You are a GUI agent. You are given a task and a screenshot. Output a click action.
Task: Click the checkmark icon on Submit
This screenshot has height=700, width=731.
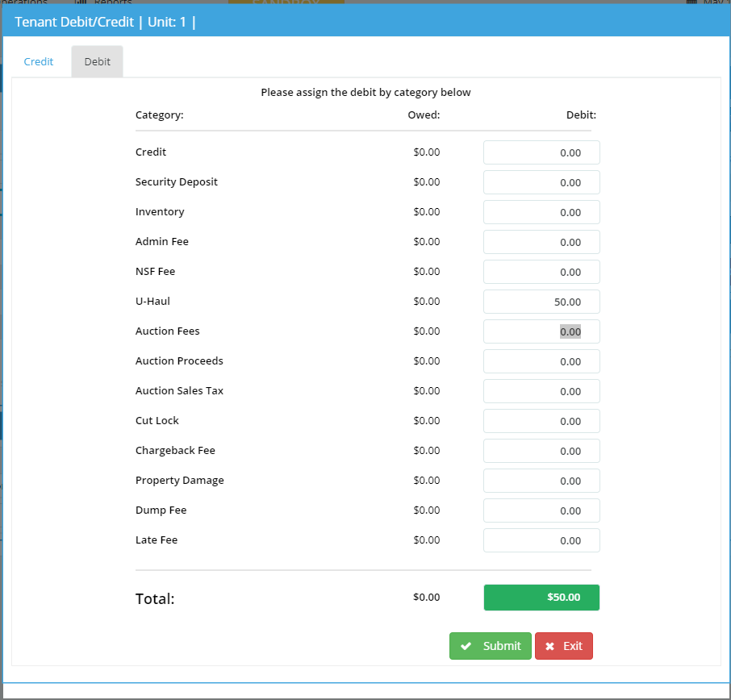(466, 646)
